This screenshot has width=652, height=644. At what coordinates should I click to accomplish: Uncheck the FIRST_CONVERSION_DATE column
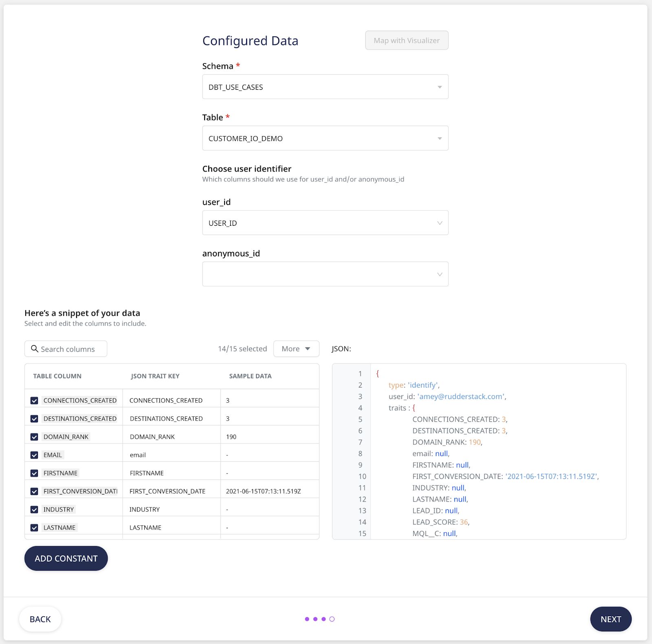point(34,491)
